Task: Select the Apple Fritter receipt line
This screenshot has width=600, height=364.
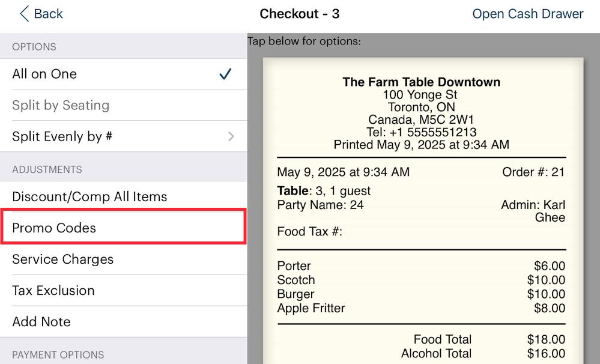Action: click(x=311, y=309)
